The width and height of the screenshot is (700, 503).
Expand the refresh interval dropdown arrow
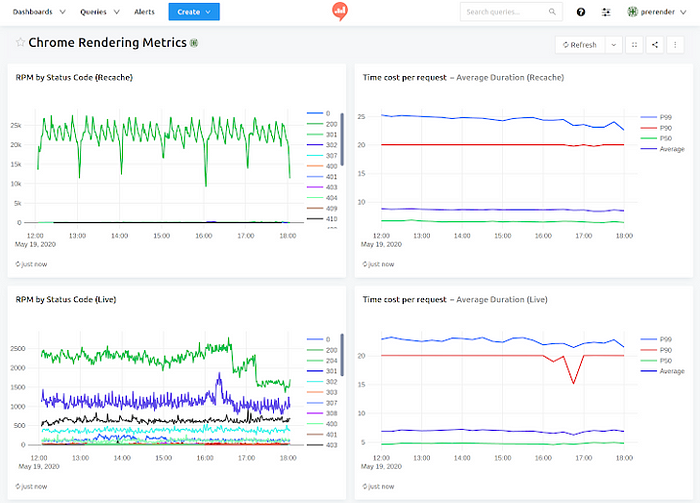click(x=613, y=44)
